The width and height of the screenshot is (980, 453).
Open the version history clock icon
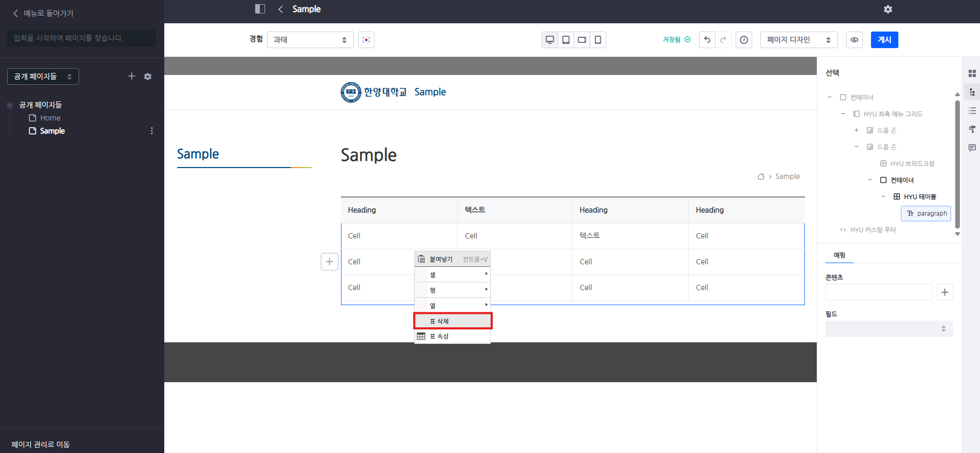pos(743,40)
